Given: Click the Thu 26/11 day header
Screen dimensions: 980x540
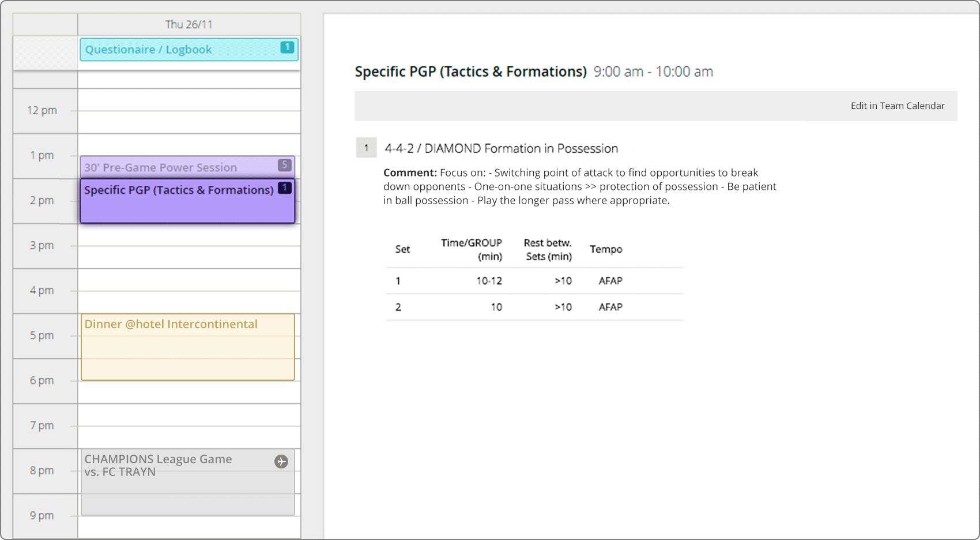Looking at the screenshot, I should pos(189,24).
